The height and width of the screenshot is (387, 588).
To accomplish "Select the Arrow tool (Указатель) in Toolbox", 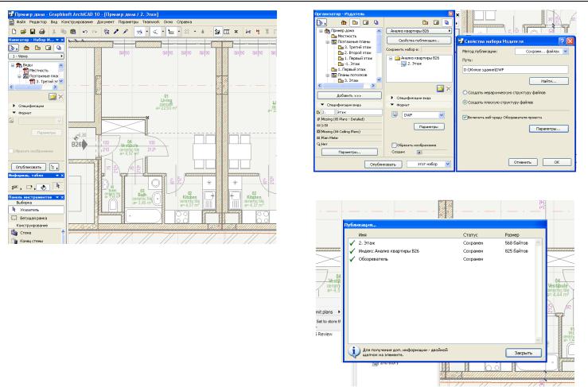I will 36,210.
